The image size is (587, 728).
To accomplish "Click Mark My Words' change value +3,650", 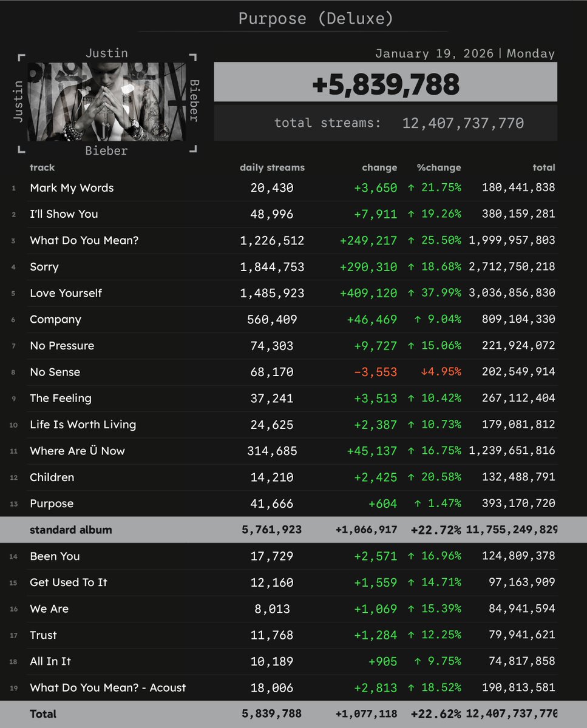I will coord(375,188).
